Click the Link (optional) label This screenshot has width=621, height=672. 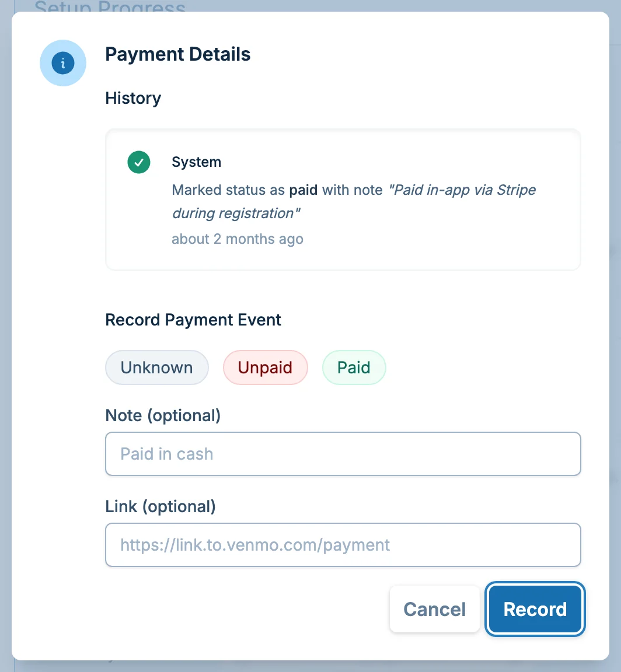pyautogui.click(x=161, y=506)
